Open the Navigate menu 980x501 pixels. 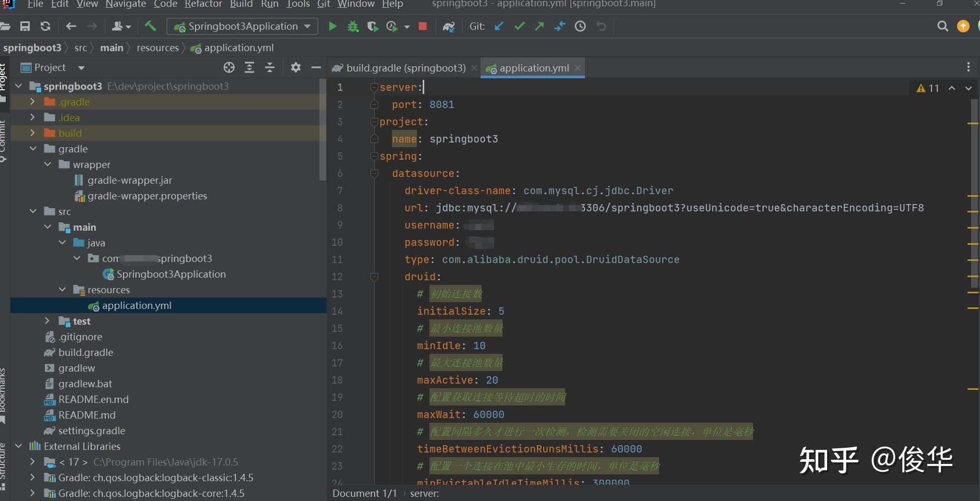click(126, 4)
